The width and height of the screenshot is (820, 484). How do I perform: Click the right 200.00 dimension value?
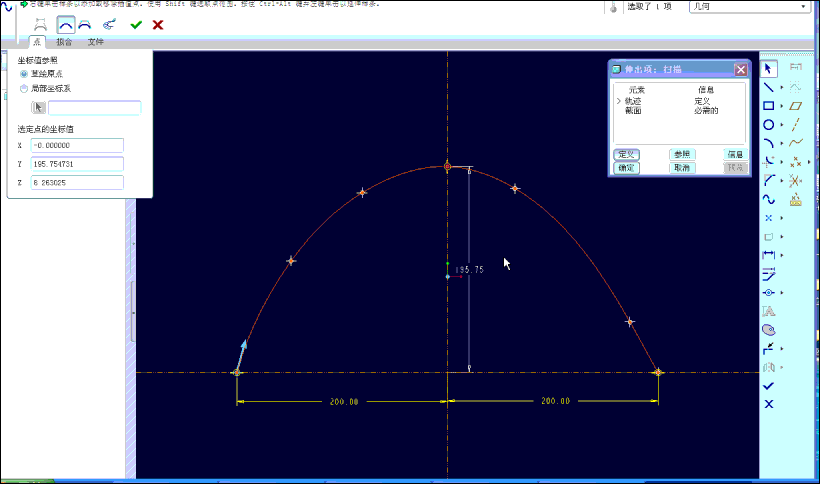point(555,401)
